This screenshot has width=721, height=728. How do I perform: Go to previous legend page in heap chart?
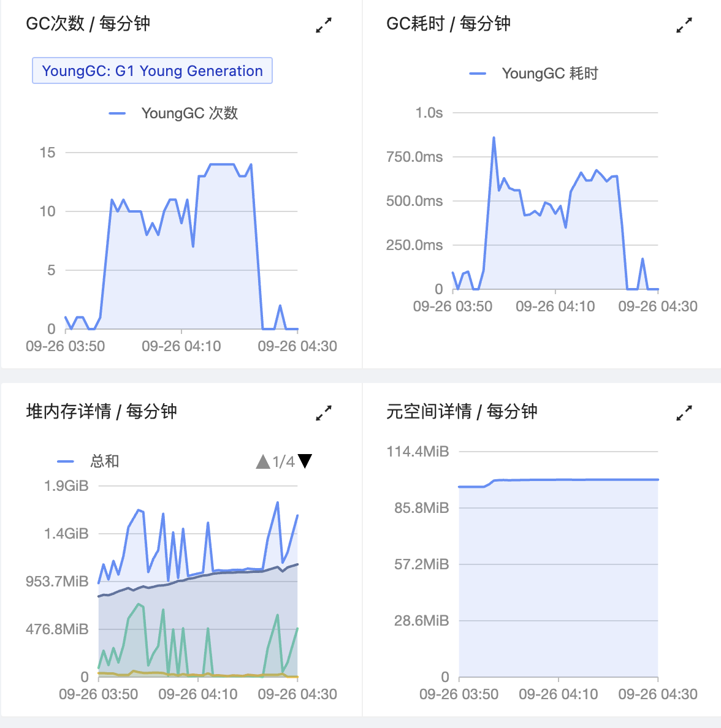pyautogui.click(x=263, y=461)
